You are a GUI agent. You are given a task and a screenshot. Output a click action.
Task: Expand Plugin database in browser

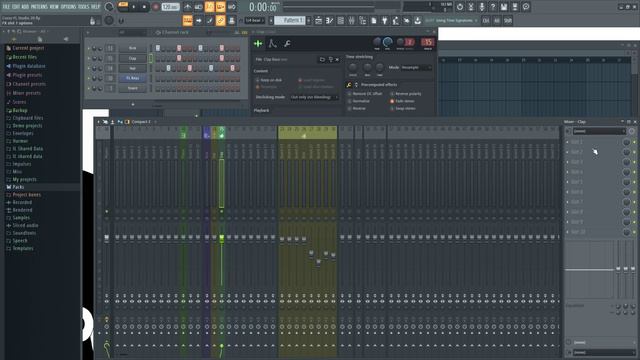(x=29, y=66)
